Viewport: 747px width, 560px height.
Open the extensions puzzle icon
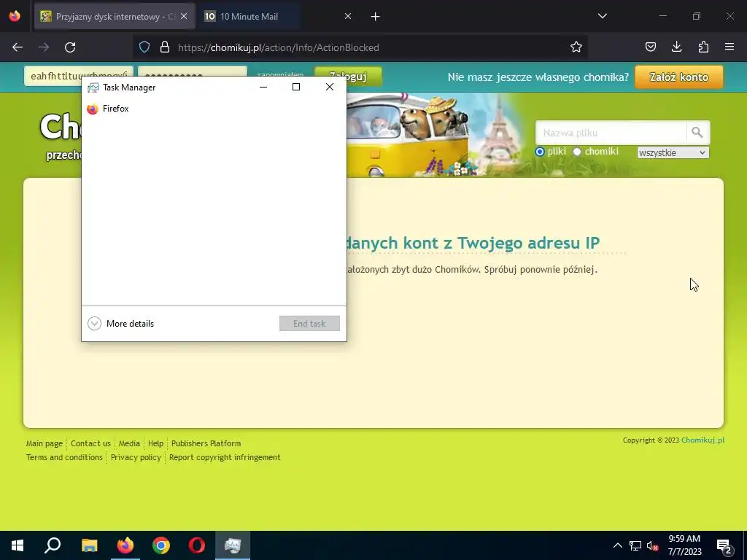point(703,47)
